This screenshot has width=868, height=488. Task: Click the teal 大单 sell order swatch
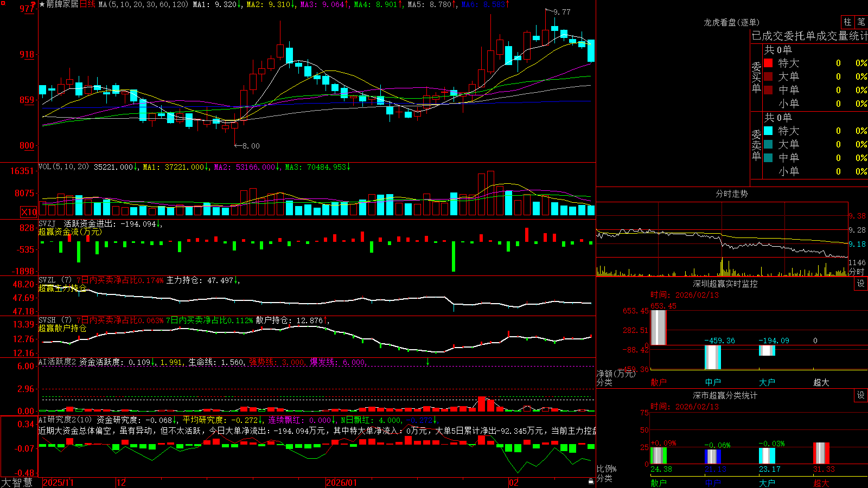768,144
